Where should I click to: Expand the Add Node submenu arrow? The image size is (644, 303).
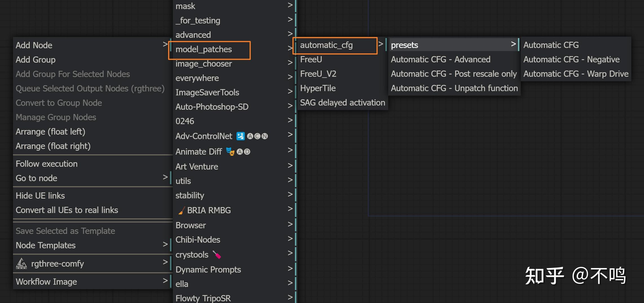(x=165, y=44)
